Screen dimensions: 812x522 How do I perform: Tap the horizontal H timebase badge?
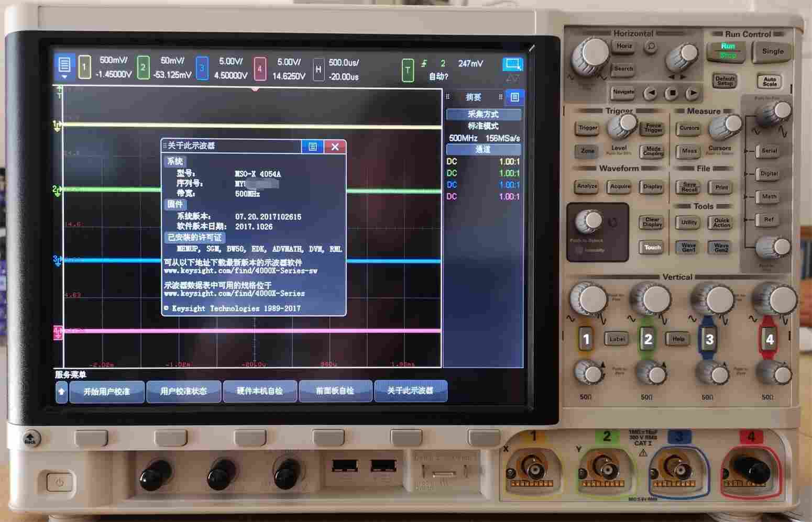click(x=318, y=69)
